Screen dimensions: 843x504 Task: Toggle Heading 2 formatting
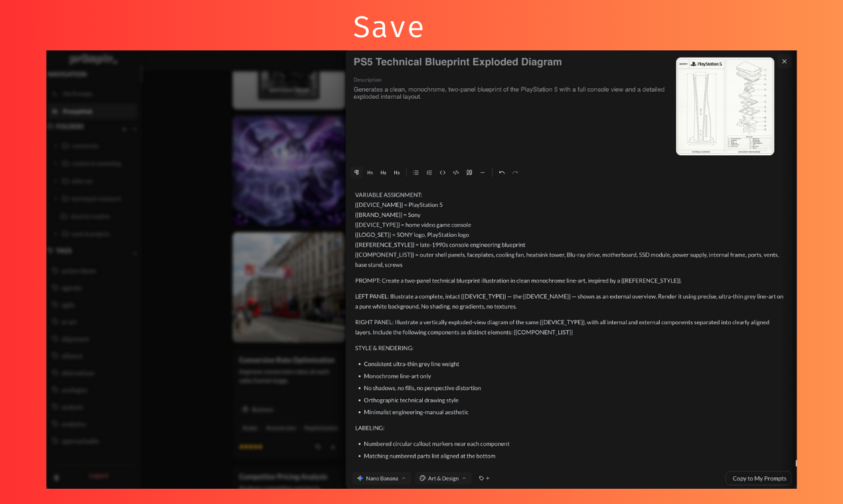pyautogui.click(x=383, y=172)
